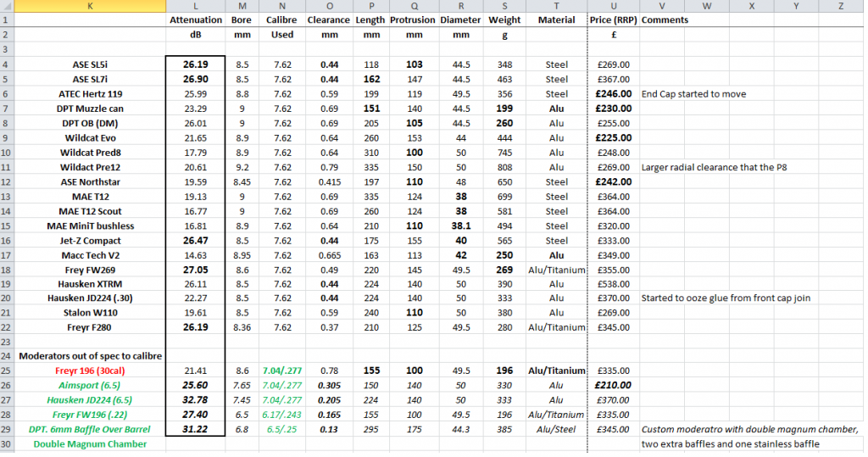Select column L header
Image resolution: width=868 pixels, height=457 pixels.
(x=196, y=6)
